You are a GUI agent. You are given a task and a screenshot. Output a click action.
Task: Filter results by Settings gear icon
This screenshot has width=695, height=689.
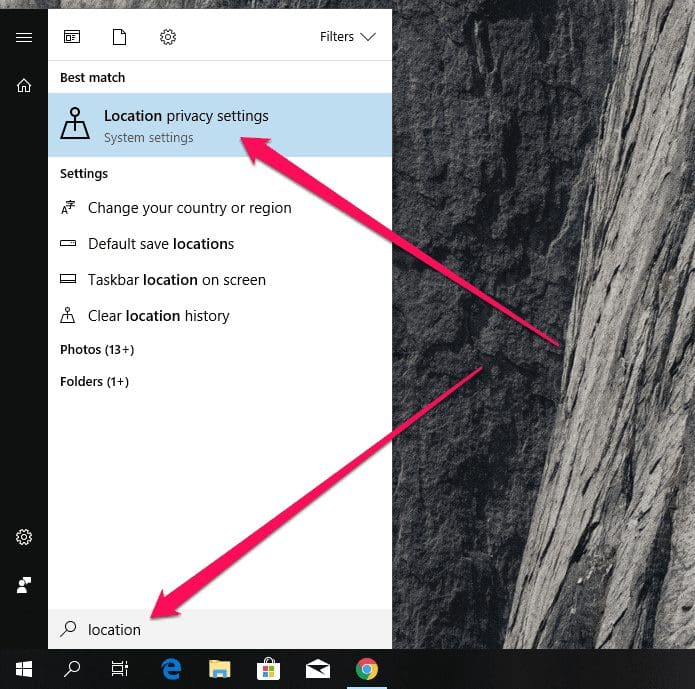168,37
